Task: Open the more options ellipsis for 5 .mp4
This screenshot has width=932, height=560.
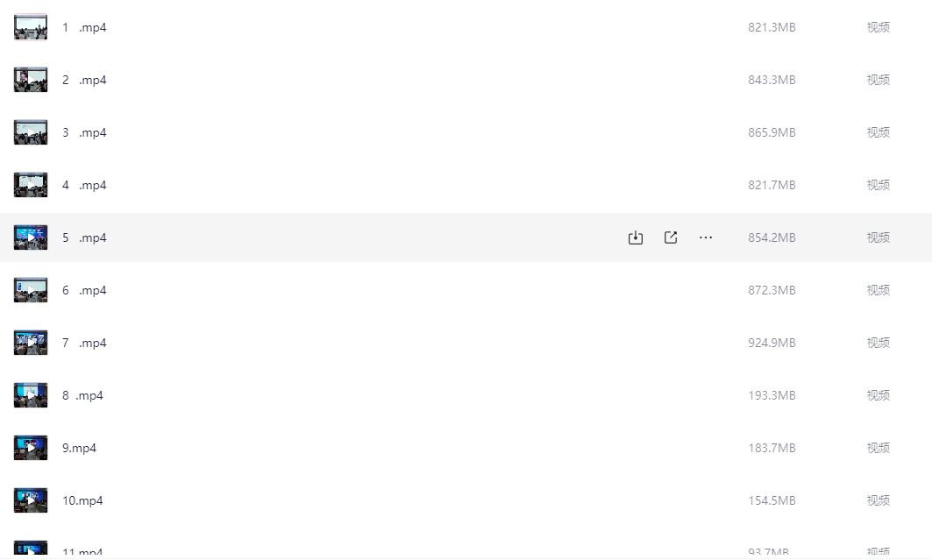Action: tap(706, 237)
